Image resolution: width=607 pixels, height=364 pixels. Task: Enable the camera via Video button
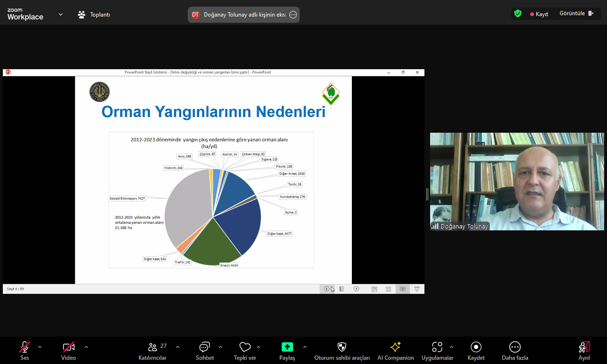[68, 346]
